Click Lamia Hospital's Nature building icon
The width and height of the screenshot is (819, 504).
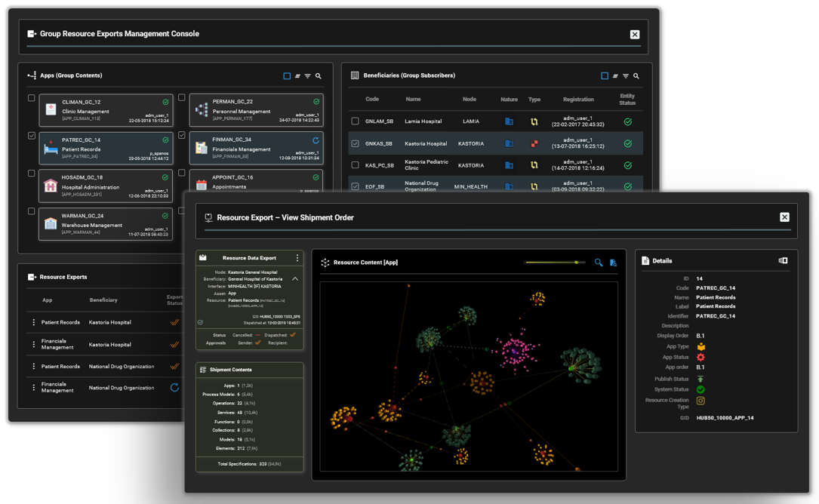[x=509, y=121]
